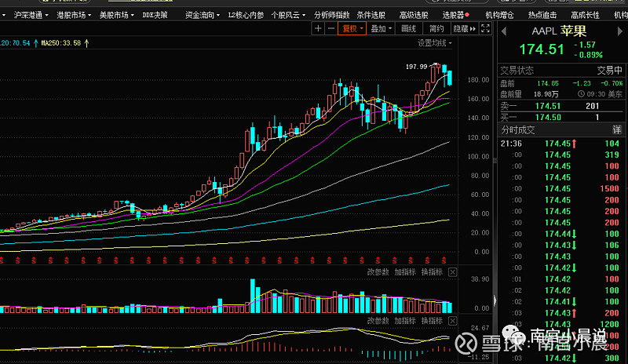
Task: Click the 180.00 price axis label
Action: (479, 80)
